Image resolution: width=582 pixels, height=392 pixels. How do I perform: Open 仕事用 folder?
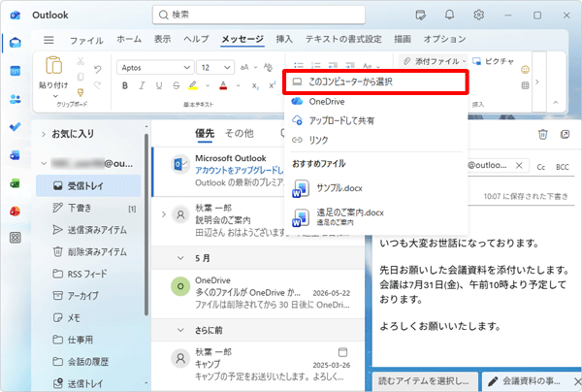[88, 340]
